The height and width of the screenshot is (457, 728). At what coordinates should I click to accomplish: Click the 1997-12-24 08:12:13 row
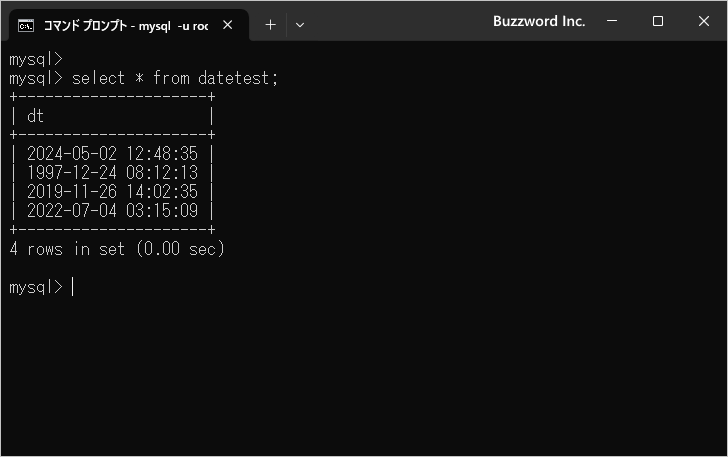click(x=112, y=173)
